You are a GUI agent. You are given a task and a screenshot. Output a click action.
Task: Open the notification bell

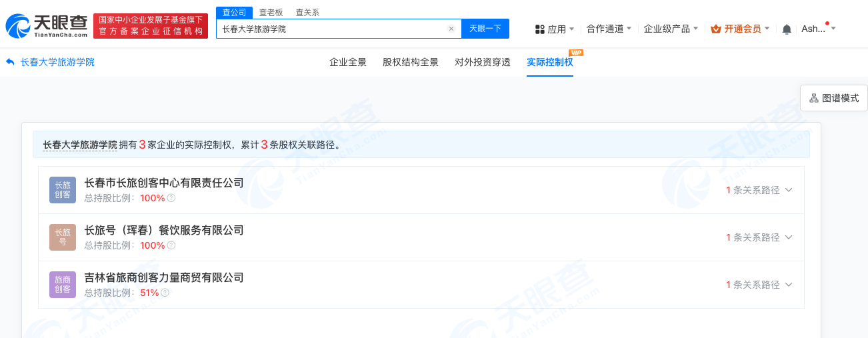tap(787, 29)
